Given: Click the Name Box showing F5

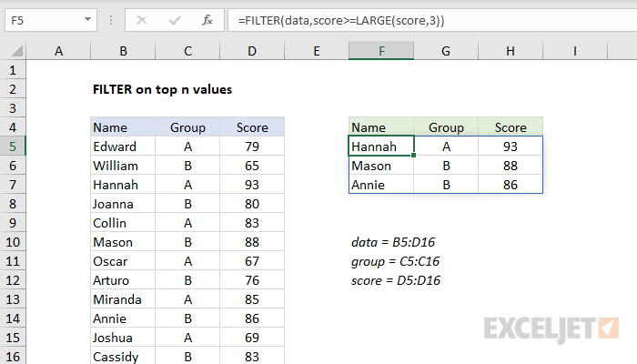Looking at the screenshot, I should [51, 20].
